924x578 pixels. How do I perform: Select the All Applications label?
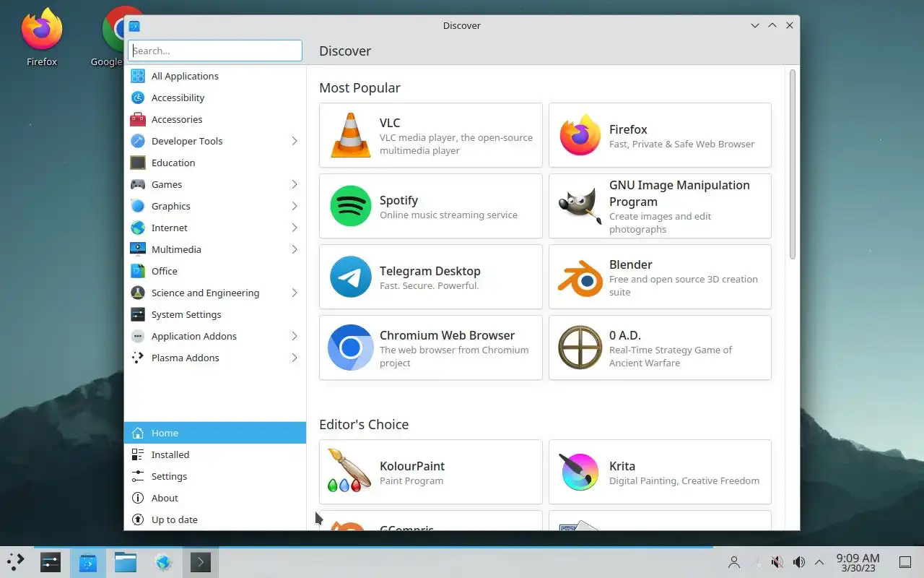pyautogui.click(x=185, y=76)
